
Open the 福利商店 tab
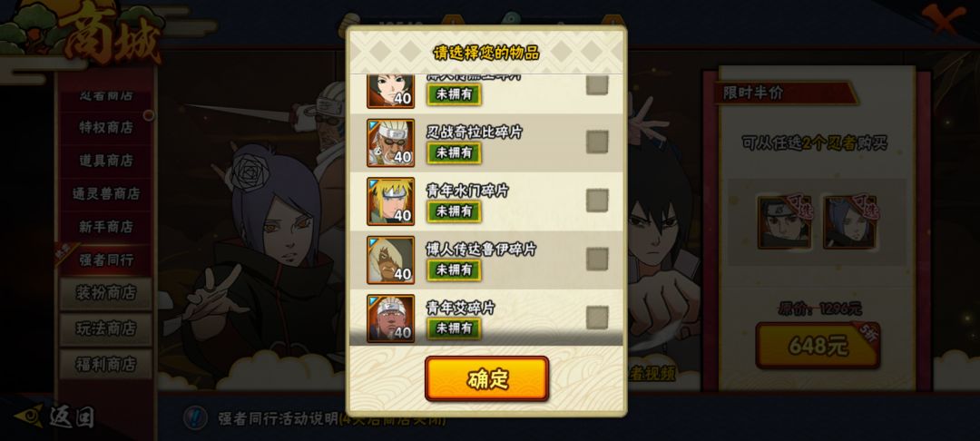click(x=105, y=364)
